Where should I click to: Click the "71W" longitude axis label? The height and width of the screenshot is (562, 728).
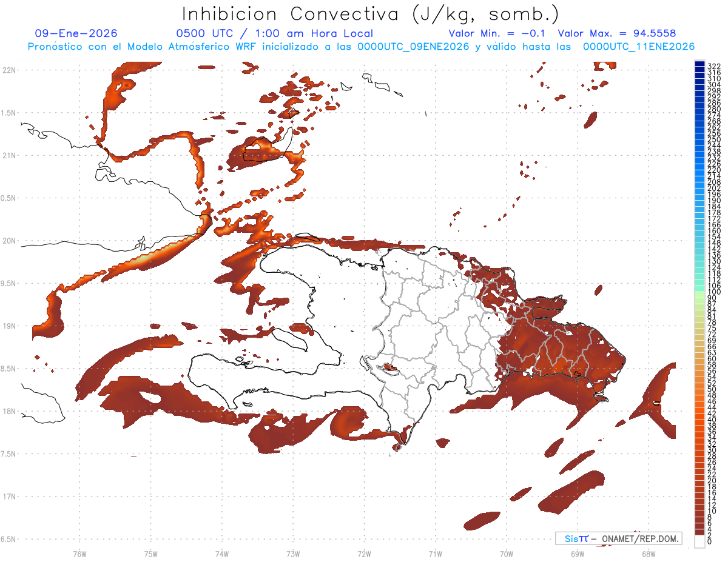pos(435,554)
